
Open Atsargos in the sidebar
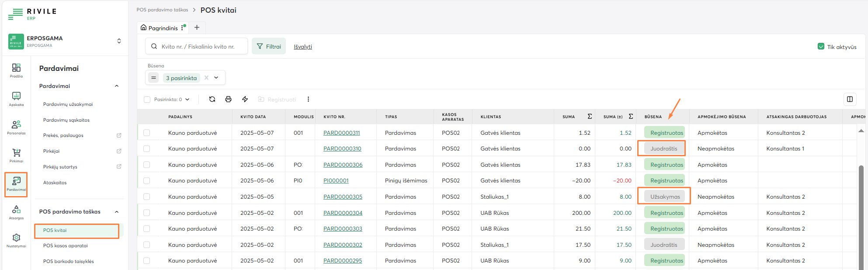coord(16,212)
